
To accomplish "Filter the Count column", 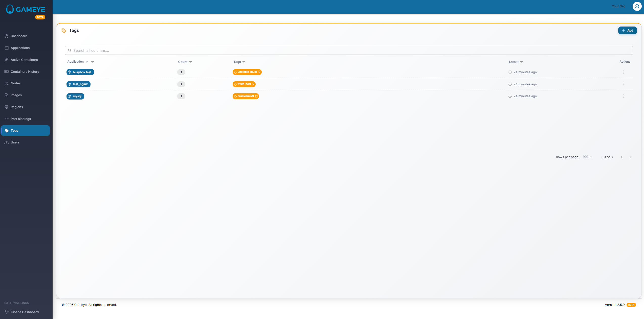I will pyautogui.click(x=190, y=62).
